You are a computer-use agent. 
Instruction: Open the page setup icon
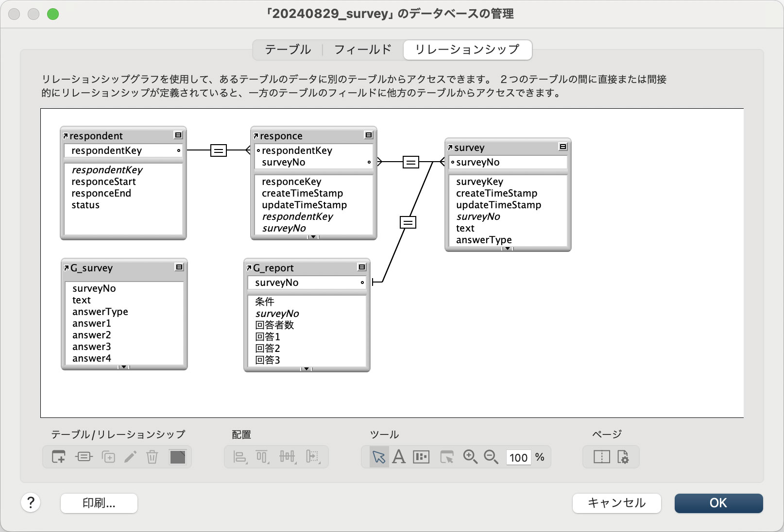point(623,457)
